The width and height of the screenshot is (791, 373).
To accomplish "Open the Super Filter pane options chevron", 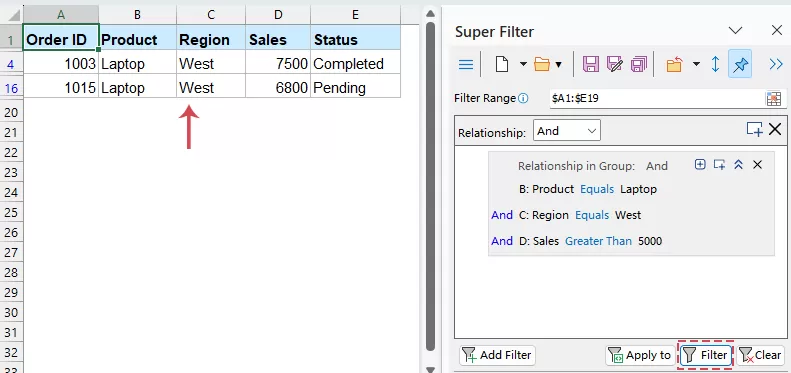I will click(x=736, y=31).
